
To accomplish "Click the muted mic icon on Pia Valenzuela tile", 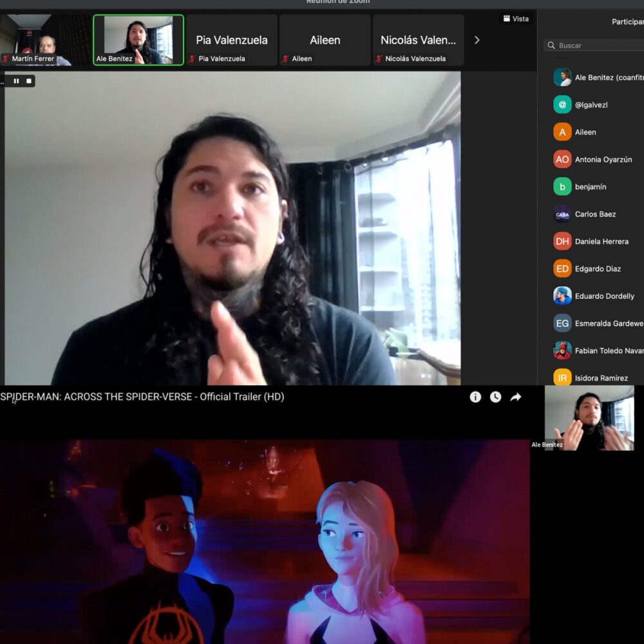I will [x=192, y=59].
